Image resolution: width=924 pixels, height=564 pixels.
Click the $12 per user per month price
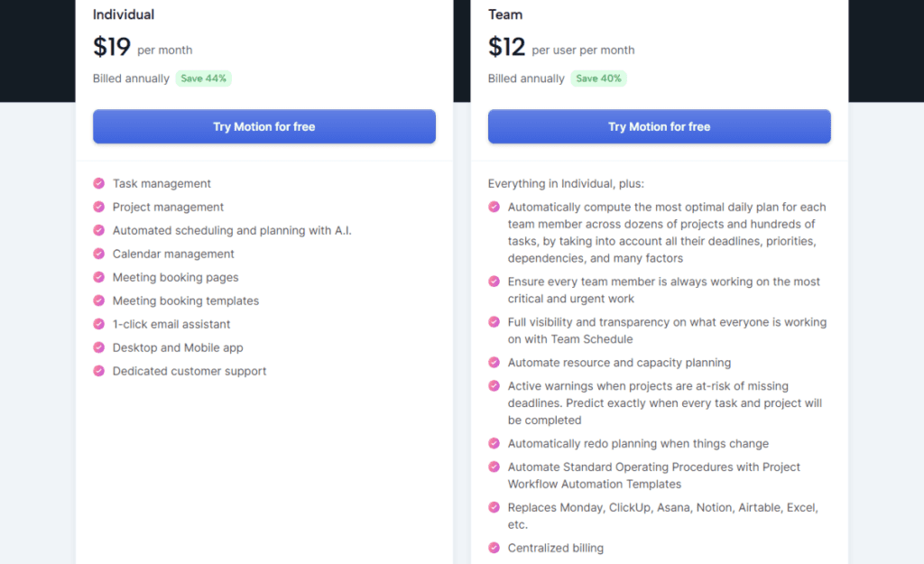[x=559, y=47]
